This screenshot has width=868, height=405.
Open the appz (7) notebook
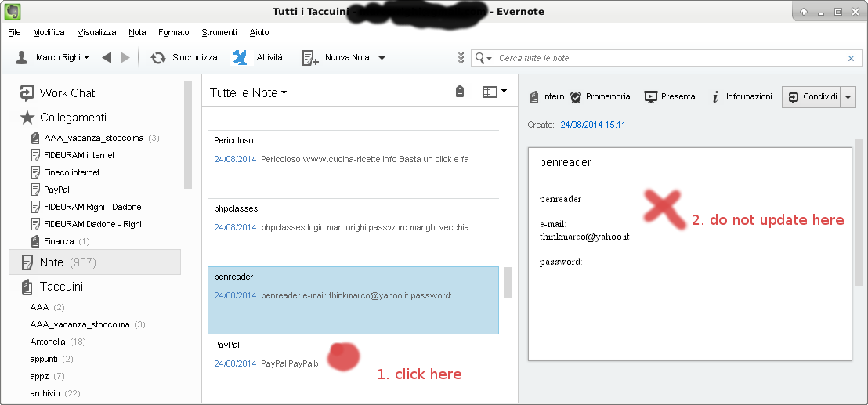point(47,376)
